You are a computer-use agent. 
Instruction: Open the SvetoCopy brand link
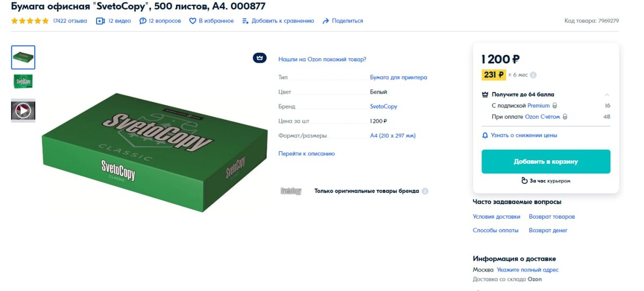pyautogui.click(x=384, y=107)
